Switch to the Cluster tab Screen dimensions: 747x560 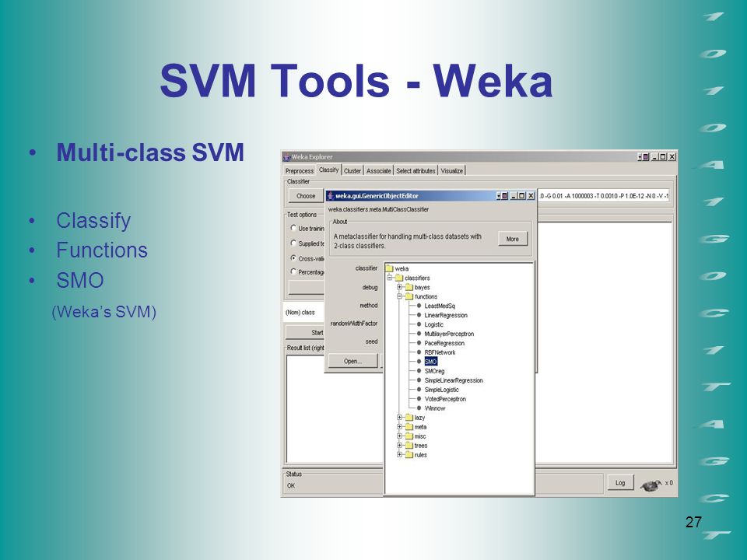tap(352, 170)
